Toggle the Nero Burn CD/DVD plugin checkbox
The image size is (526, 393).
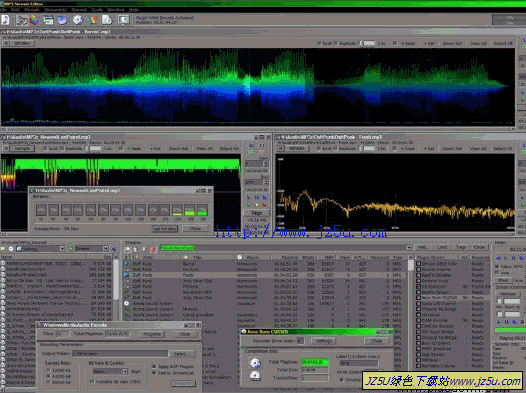[418, 298]
